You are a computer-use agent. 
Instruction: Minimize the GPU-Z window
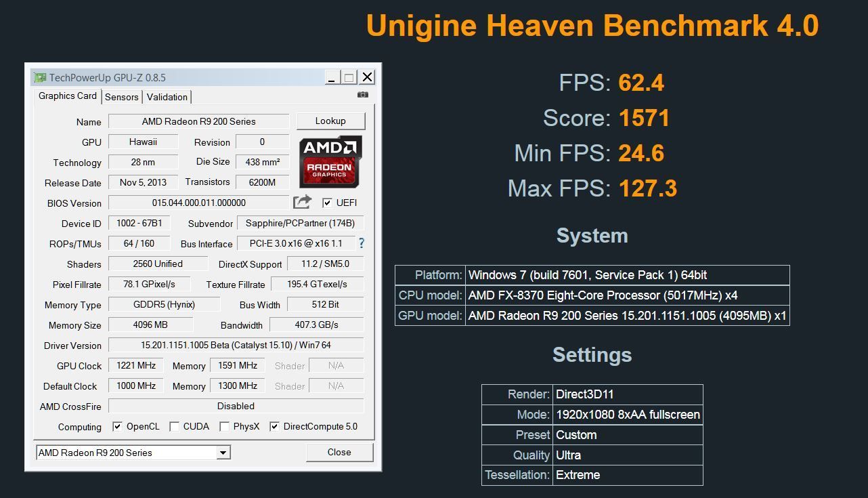tap(331, 78)
